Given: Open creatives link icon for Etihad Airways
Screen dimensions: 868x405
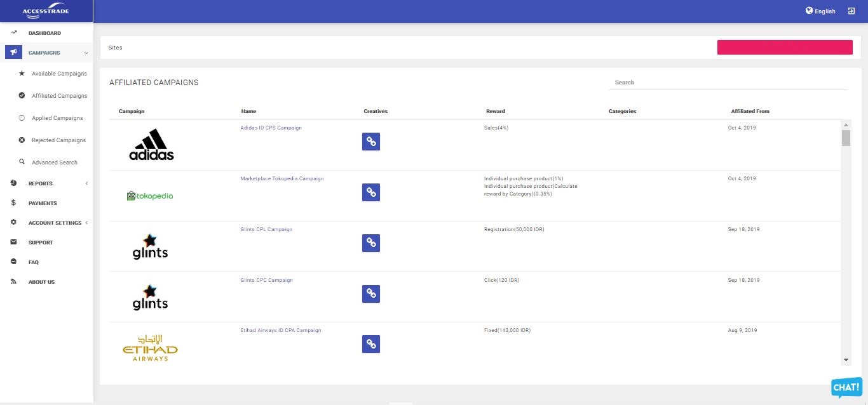Looking at the screenshot, I should pos(371,344).
